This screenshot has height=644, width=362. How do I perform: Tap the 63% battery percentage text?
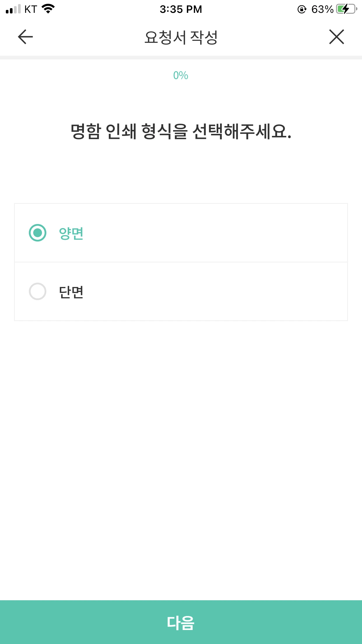tap(322, 9)
